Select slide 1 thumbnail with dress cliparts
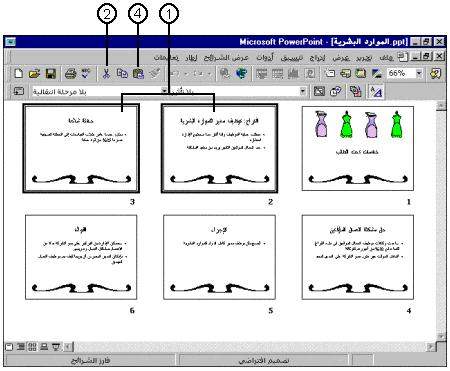This screenshot has width=450, height=371. pos(358,148)
